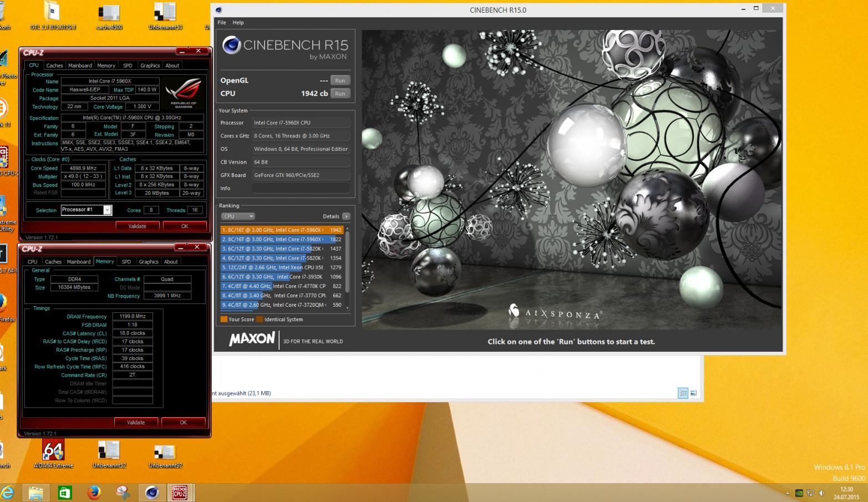Select ranking row 9 i7-3720QM scoring 590
The image size is (868, 502).
pos(282,305)
